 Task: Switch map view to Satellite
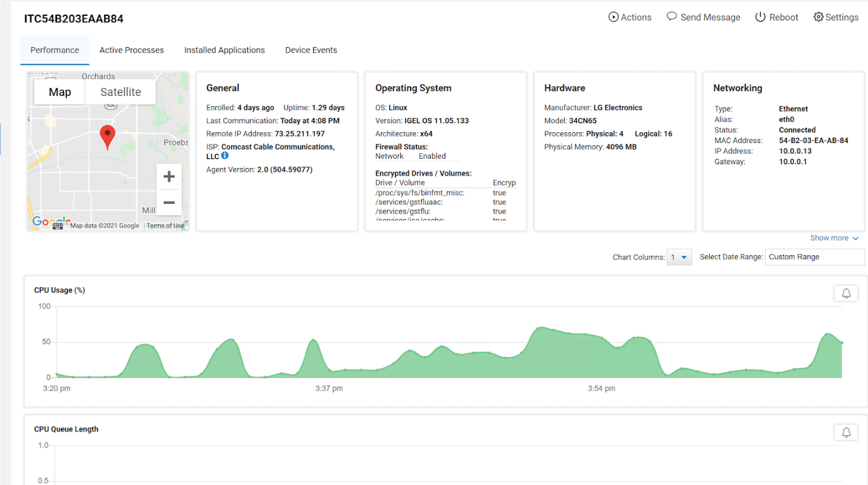[121, 92]
